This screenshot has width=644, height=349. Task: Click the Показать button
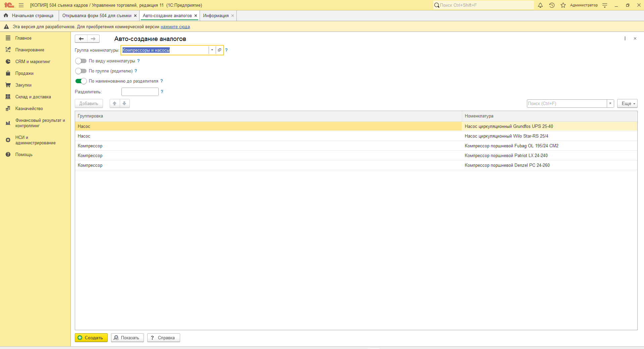coord(127,338)
